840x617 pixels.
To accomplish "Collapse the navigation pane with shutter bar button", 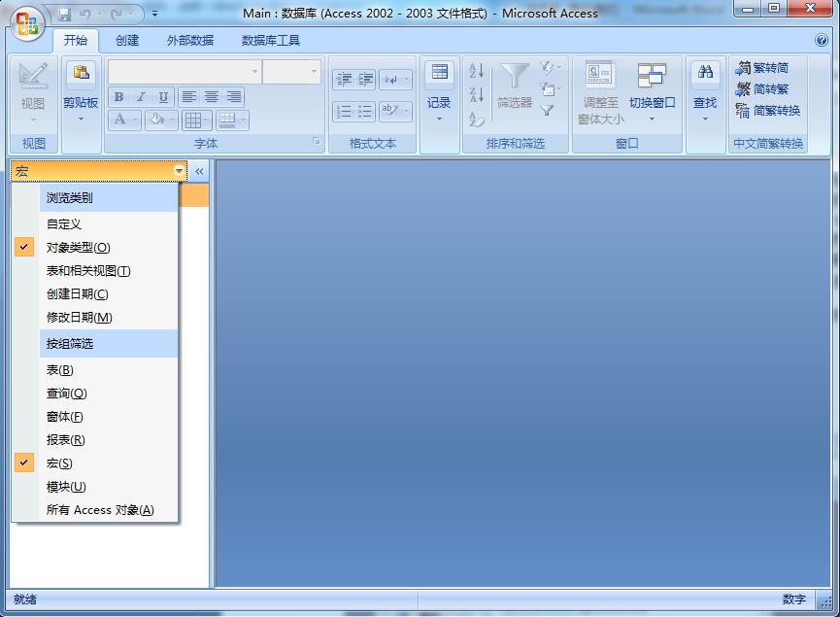I will click(199, 171).
